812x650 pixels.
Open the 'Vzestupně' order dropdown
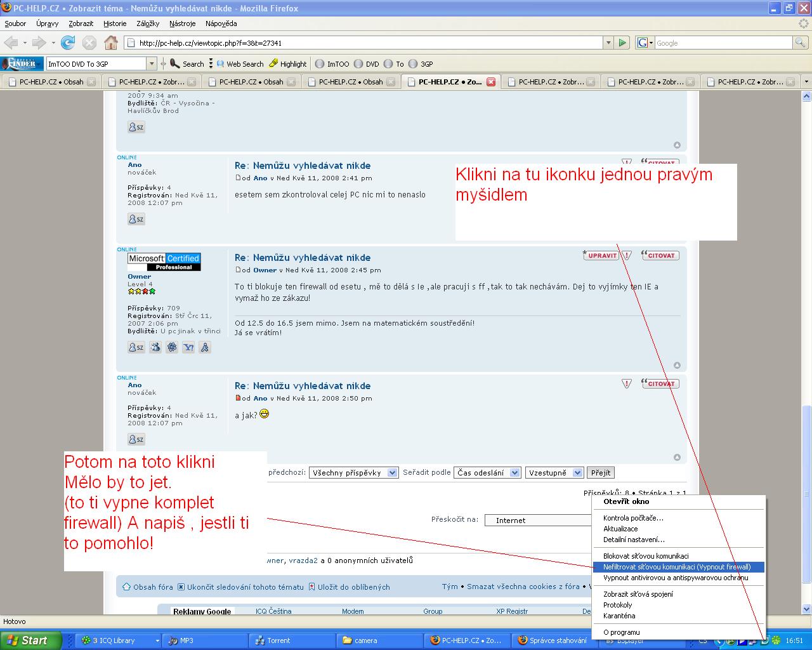click(554, 472)
